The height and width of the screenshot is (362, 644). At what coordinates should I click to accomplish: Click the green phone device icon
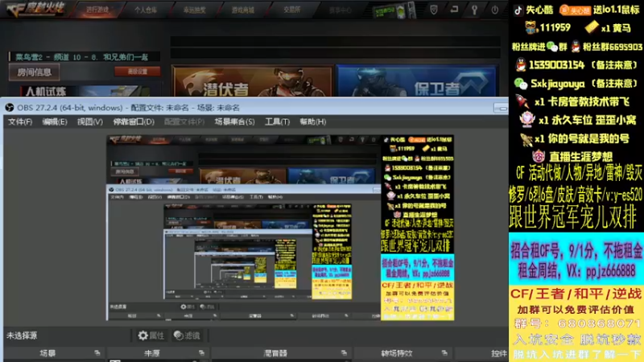pos(394,11)
